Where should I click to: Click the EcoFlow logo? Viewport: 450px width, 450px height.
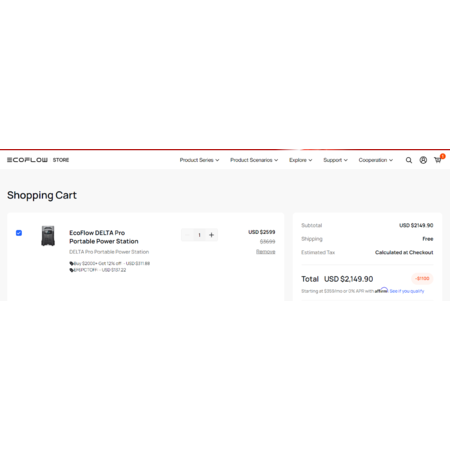(x=27, y=160)
